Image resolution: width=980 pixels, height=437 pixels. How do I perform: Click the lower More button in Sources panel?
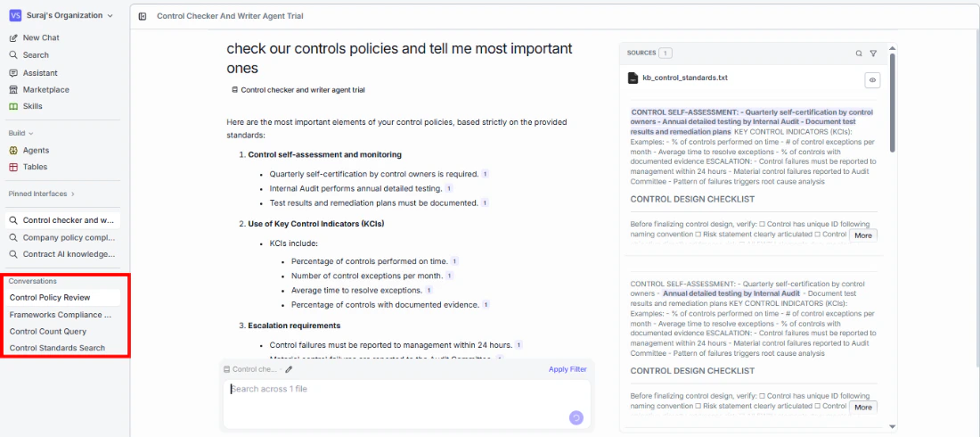(863, 408)
